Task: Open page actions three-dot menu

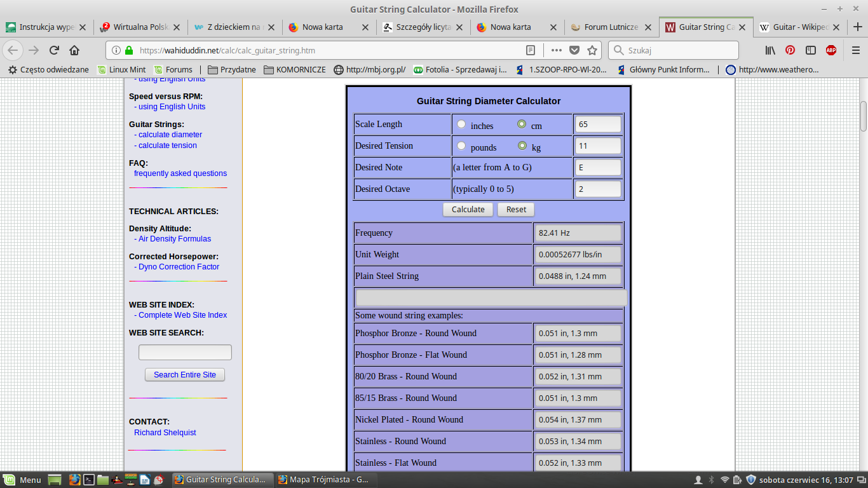Action: (x=556, y=50)
